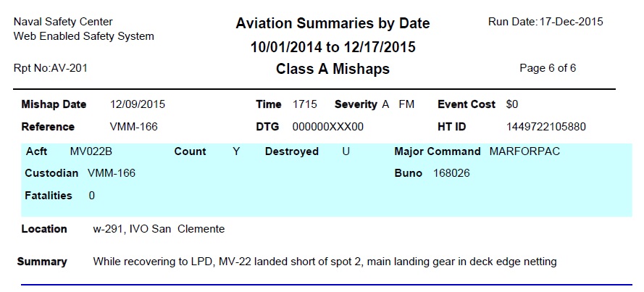Click the Aviation Summaries by Date title
The height and width of the screenshot is (292, 644).
point(333,23)
